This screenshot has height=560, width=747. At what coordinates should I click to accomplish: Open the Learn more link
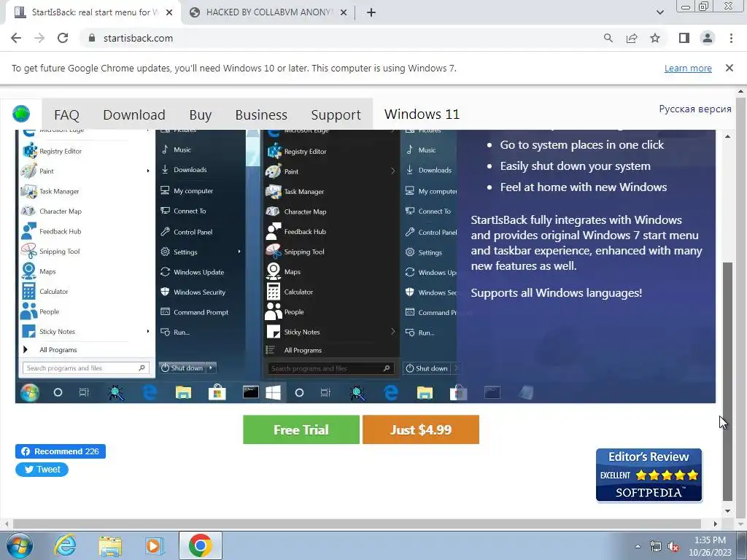click(688, 68)
